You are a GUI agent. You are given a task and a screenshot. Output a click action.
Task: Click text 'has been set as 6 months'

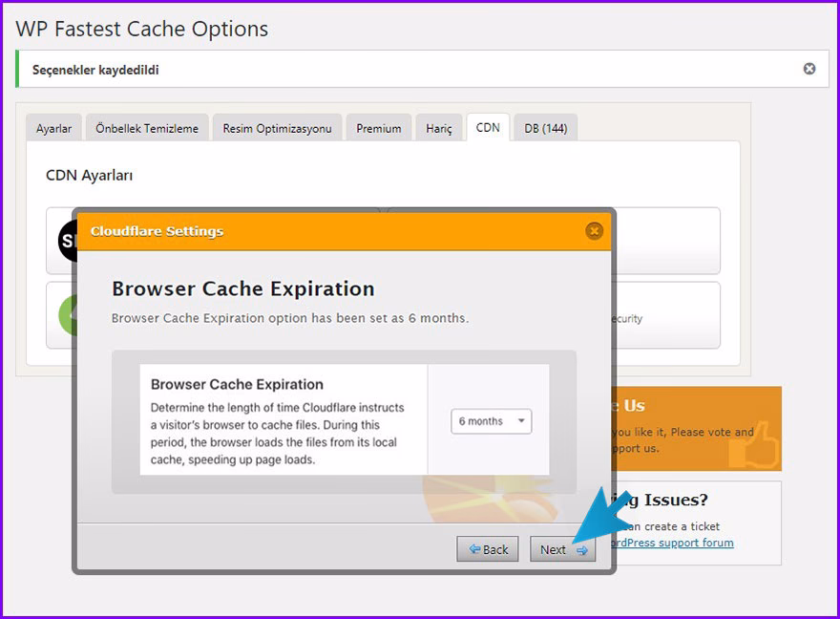(389, 318)
